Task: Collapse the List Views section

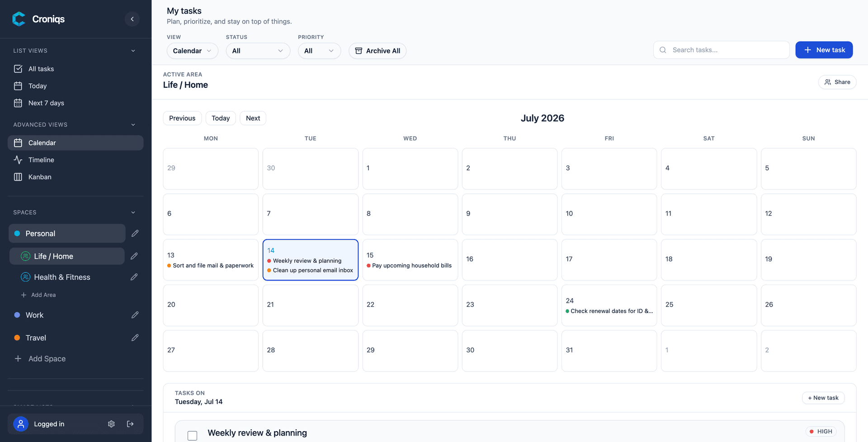Action: [x=133, y=51]
